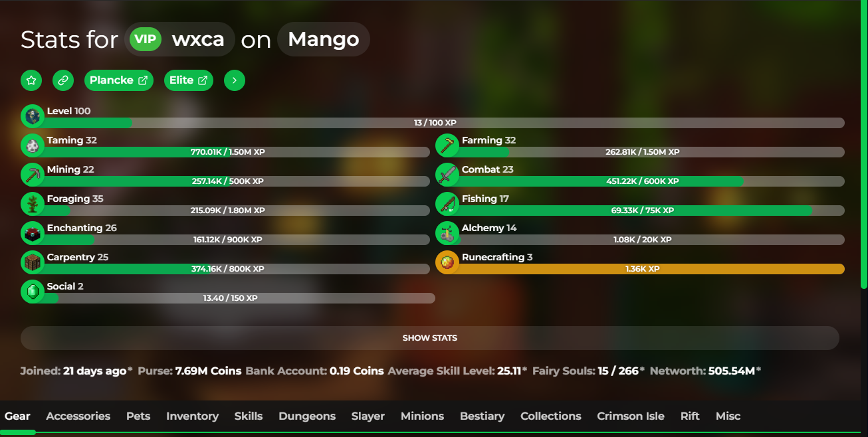
Task: Click the copy profile link icon
Action: (63, 80)
